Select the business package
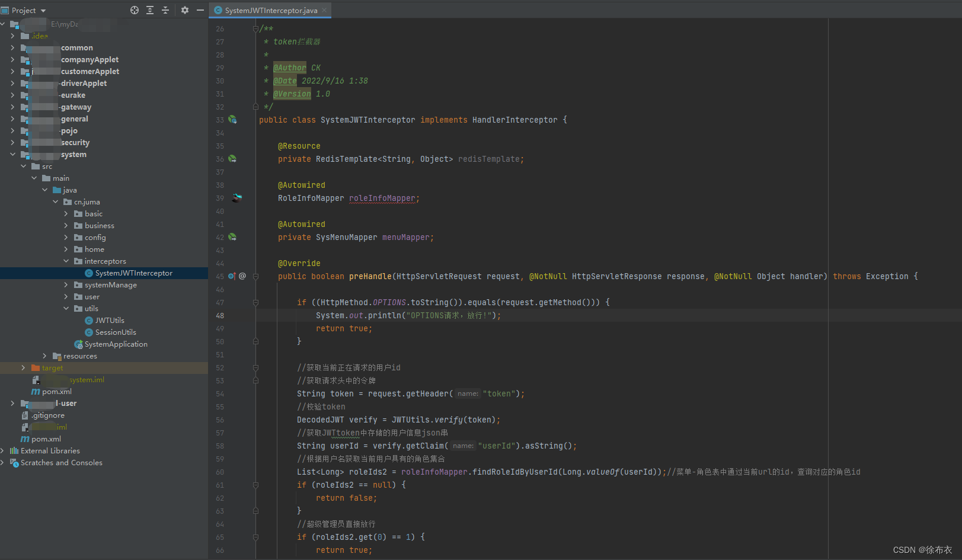The height and width of the screenshot is (560, 962). (100, 225)
